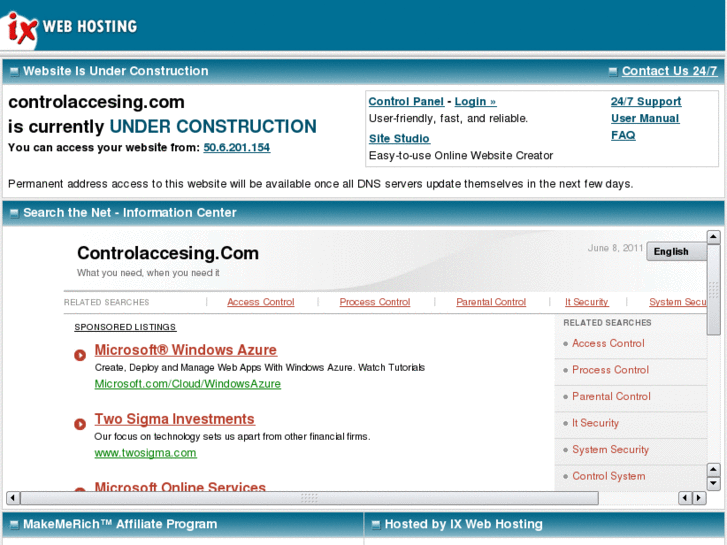Click the small left arrow at frame's bottom right
727x545 pixels.
[x=685, y=498]
